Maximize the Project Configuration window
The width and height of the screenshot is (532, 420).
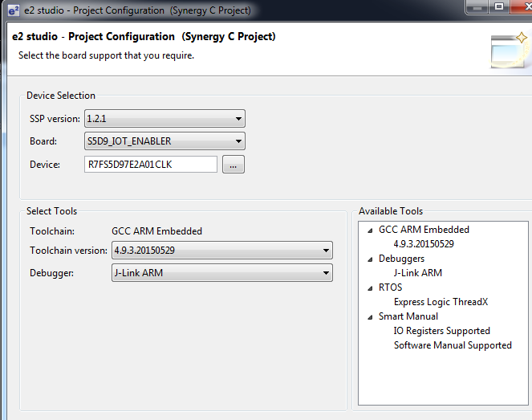[499, 6]
